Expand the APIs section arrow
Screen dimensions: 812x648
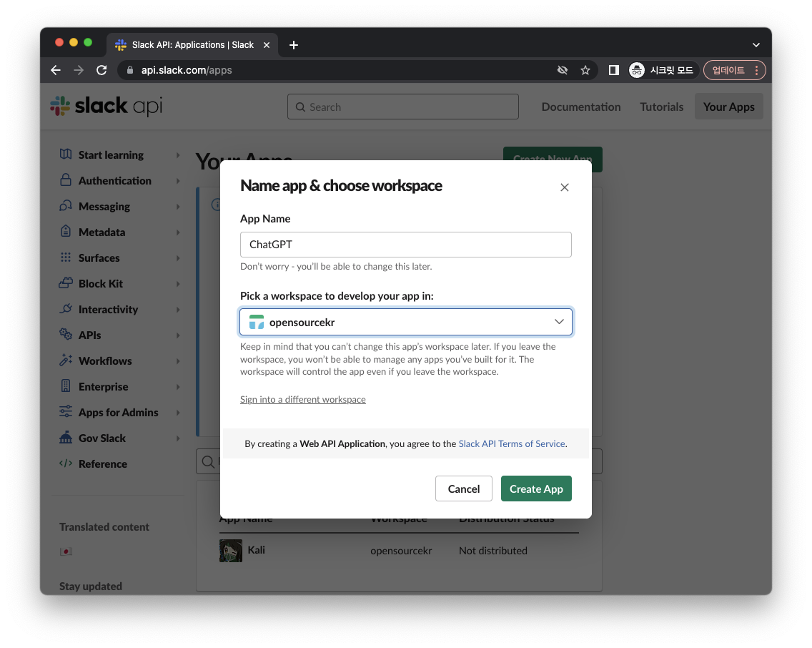(x=177, y=335)
